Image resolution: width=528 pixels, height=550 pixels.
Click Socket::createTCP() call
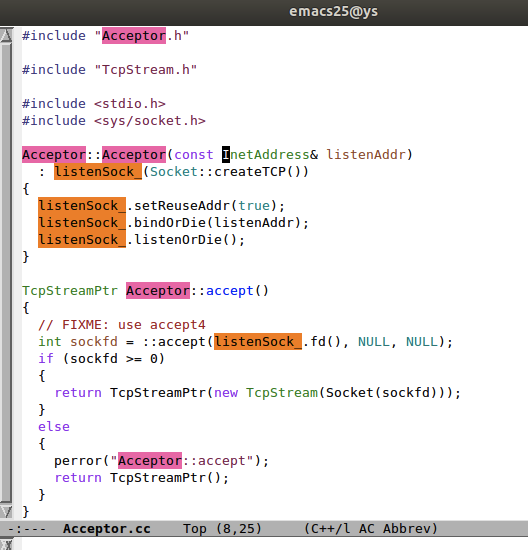(229, 172)
